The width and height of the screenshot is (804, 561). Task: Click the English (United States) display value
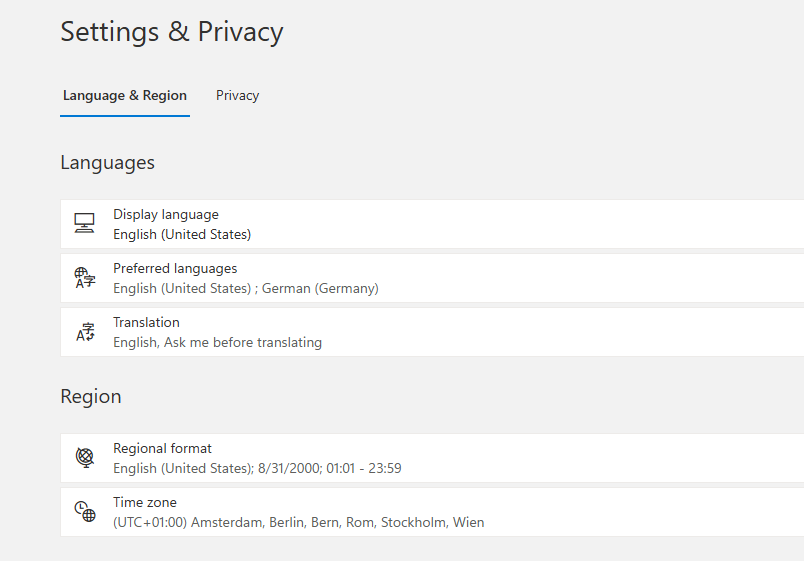coord(182,234)
